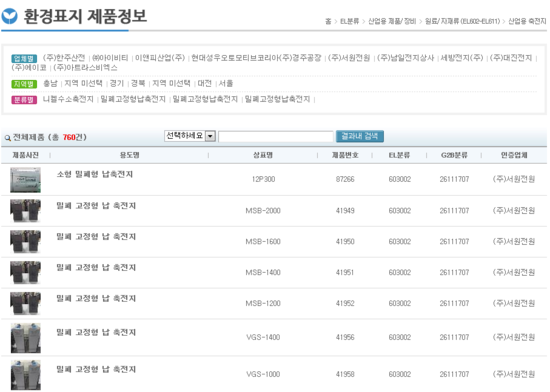Open the product photo for VGS-1400
The image size is (550, 392).
point(25,338)
